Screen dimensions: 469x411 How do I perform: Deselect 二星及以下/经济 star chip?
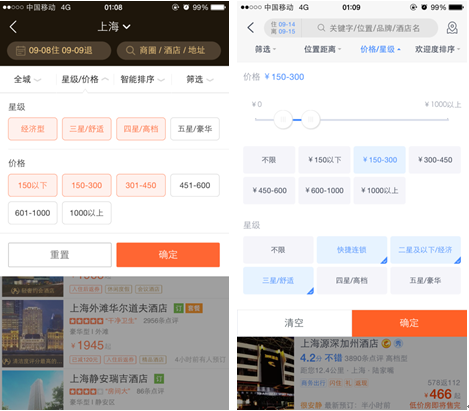[x=426, y=250]
